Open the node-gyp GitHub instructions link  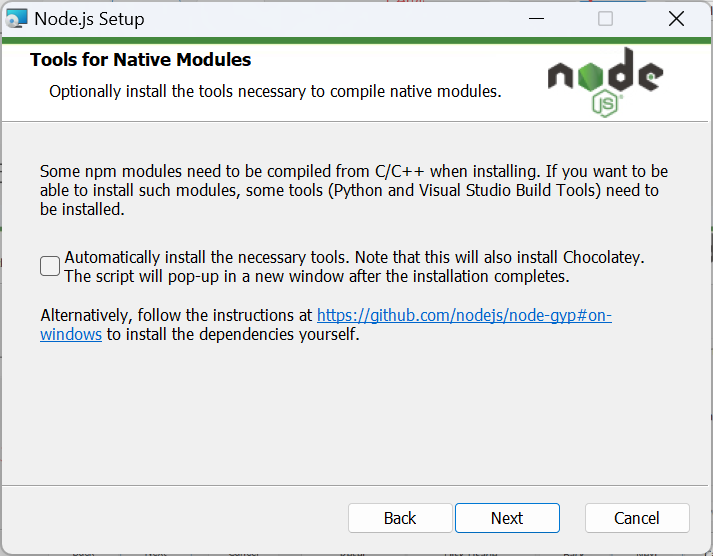coord(464,315)
